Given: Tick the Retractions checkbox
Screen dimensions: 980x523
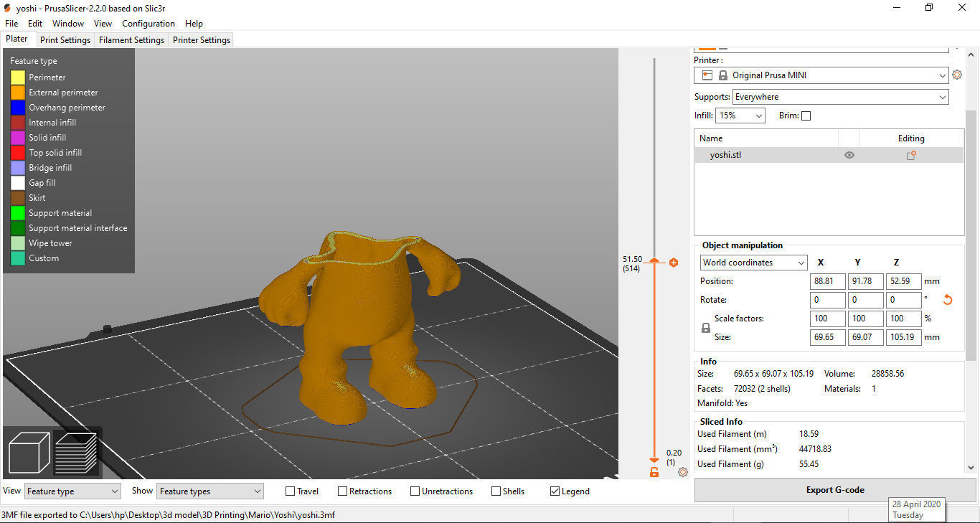Looking at the screenshot, I should tap(343, 491).
